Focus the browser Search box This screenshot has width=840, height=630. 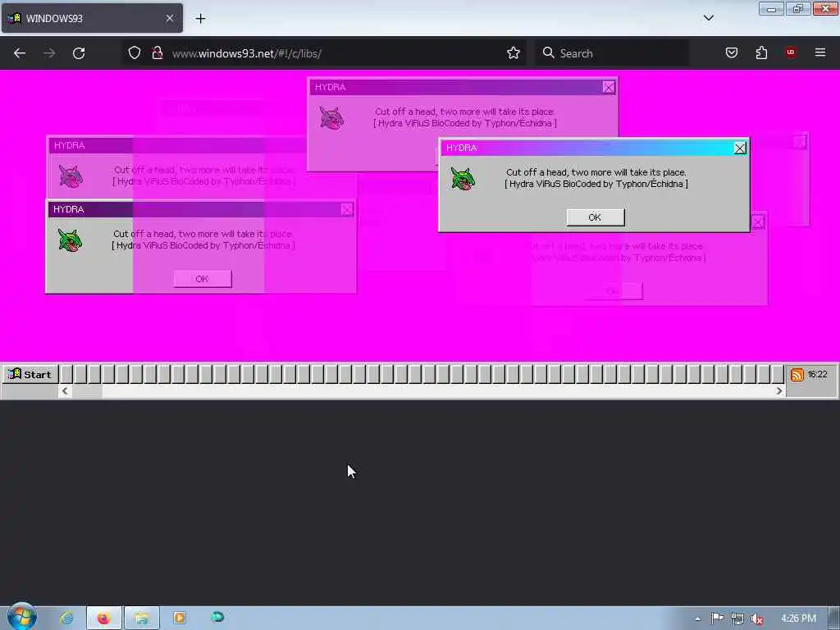tap(612, 53)
